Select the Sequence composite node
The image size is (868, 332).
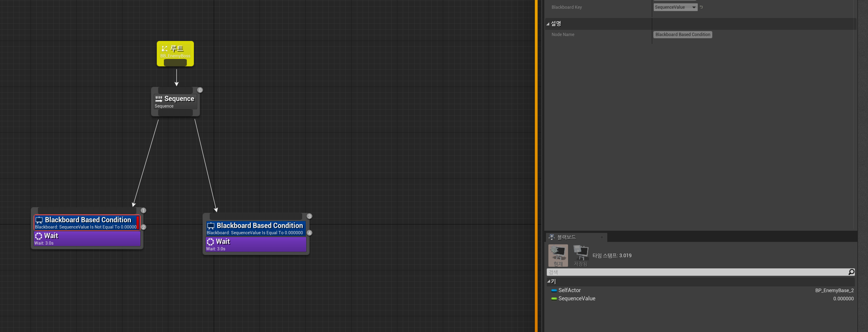tap(175, 101)
